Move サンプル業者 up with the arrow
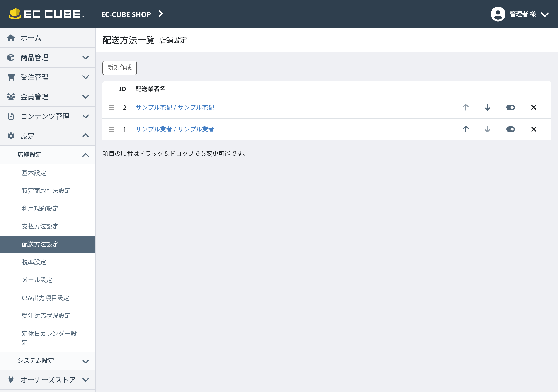This screenshot has width=558, height=392. (466, 129)
